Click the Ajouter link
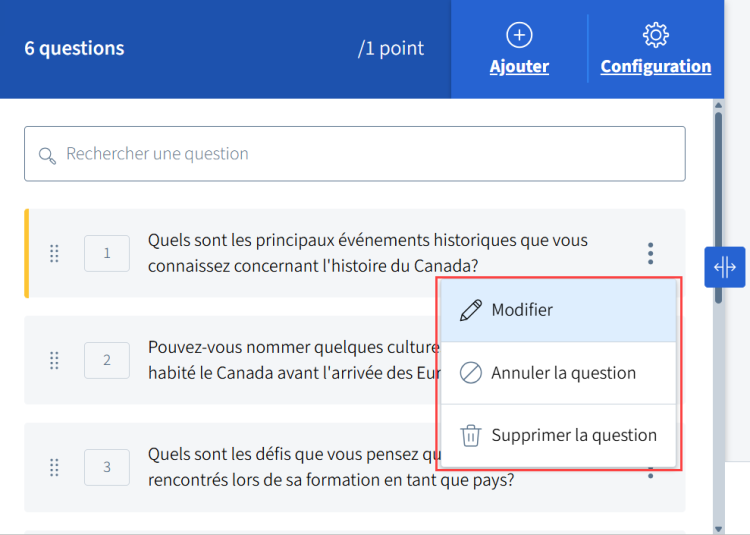The width and height of the screenshot is (750, 535). pos(519,67)
